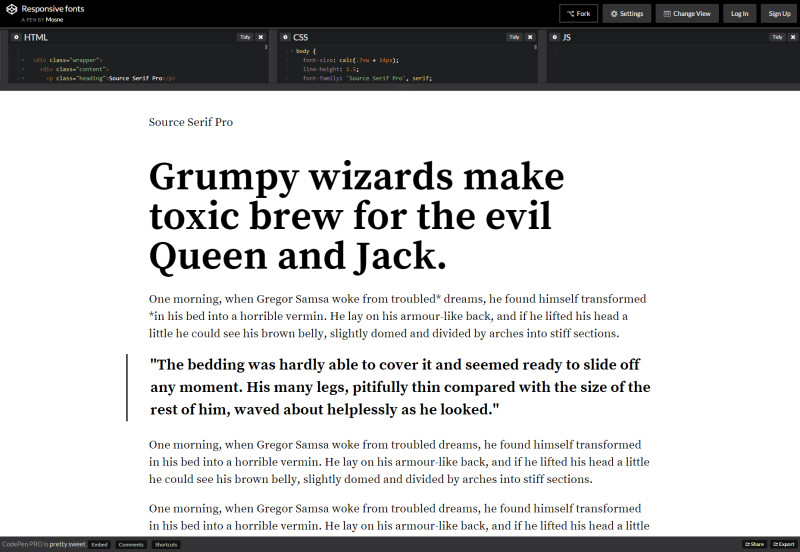Click the Export button in footer

[x=783, y=544]
